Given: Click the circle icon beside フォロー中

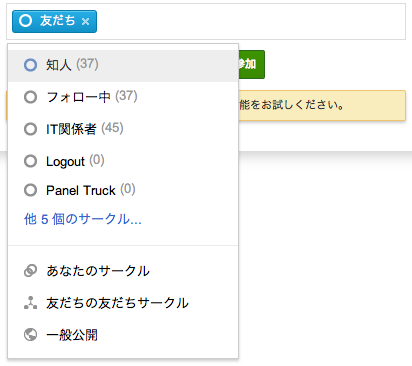Looking at the screenshot, I should (x=30, y=97).
